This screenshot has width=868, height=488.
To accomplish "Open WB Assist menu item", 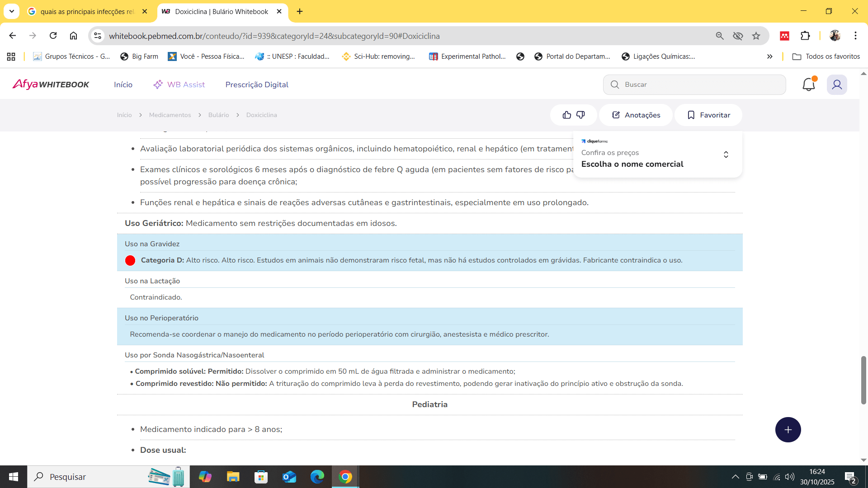I will pos(179,84).
